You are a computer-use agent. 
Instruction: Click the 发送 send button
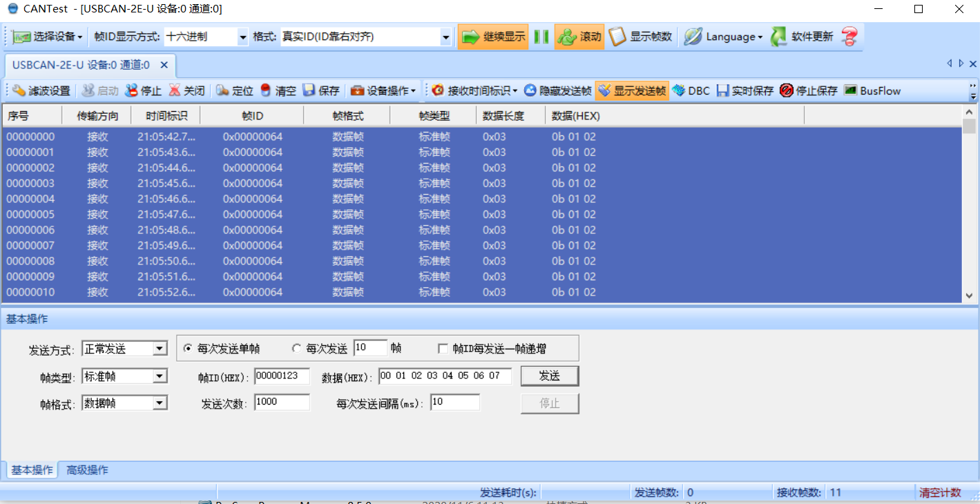(550, 375)
